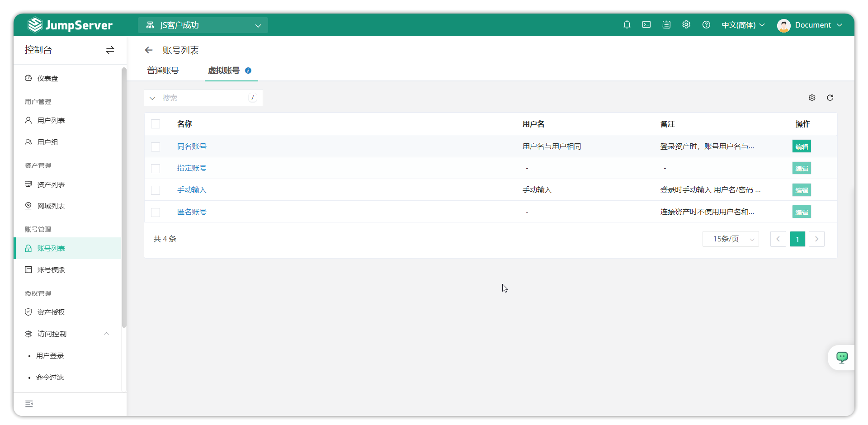Check the 匿名账号 row checkbox
868x425 pixels.
[156, 212]
